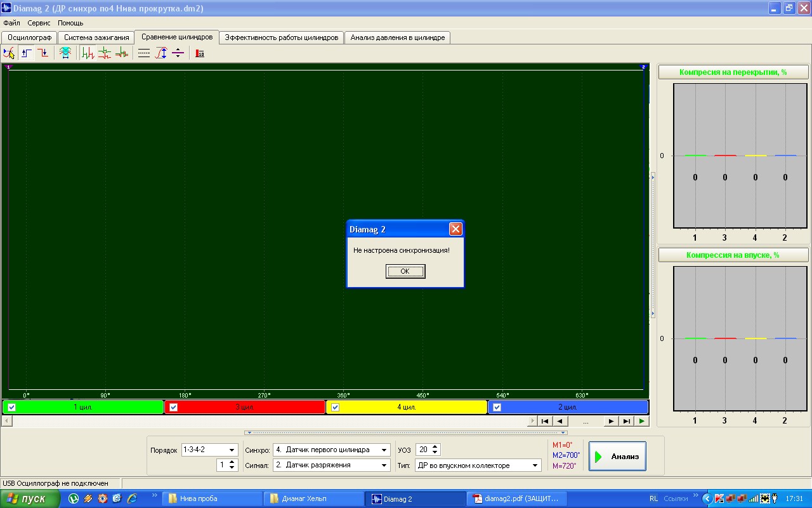Show hidden tray icons arrow
812x508 pixels.
tap(707, 498)
